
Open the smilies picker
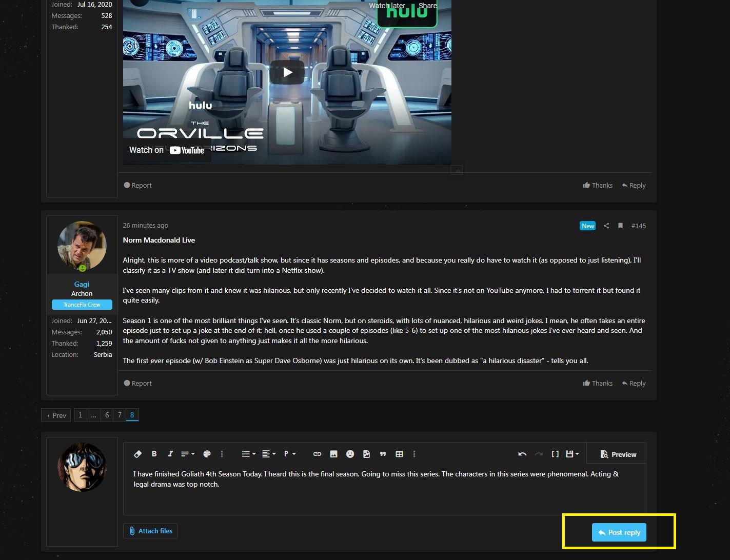click(x=350, y=454)
